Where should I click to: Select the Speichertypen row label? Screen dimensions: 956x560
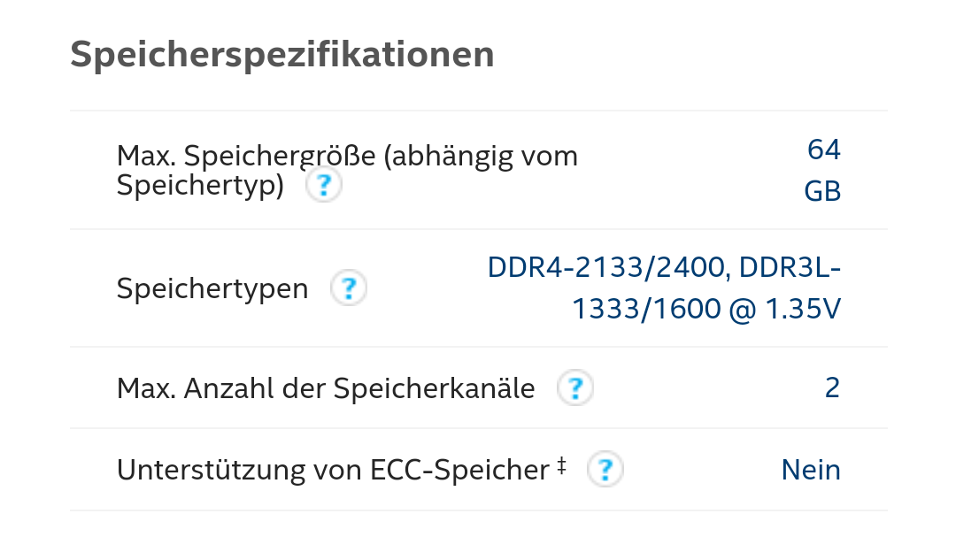click(212, 288)
